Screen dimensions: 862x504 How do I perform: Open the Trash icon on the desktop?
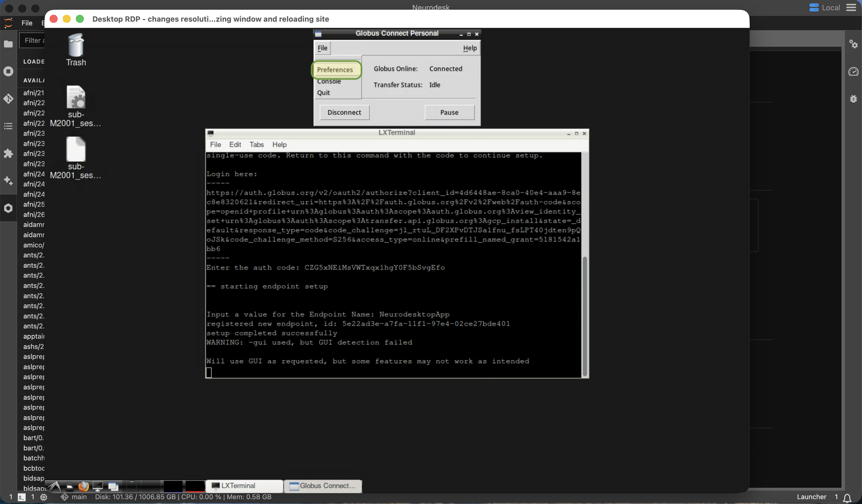click(x=76, y=50)
